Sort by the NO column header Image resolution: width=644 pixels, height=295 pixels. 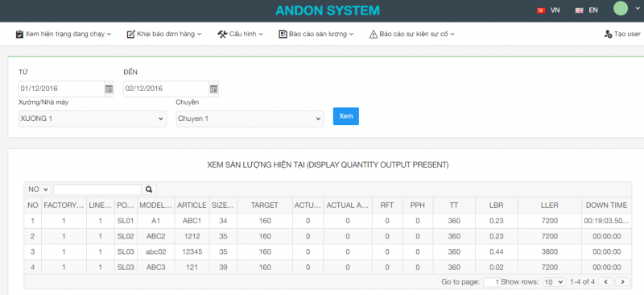32,205
